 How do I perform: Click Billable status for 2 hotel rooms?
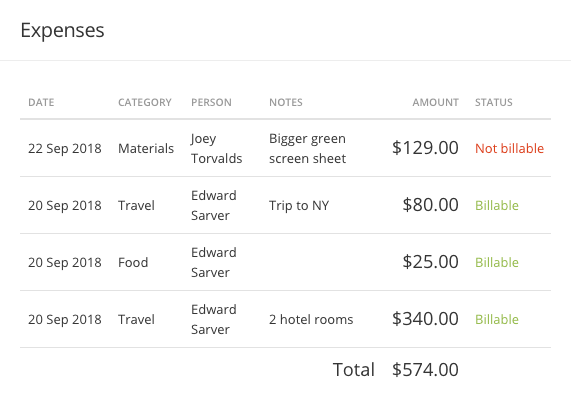click(x=497, y=319)
